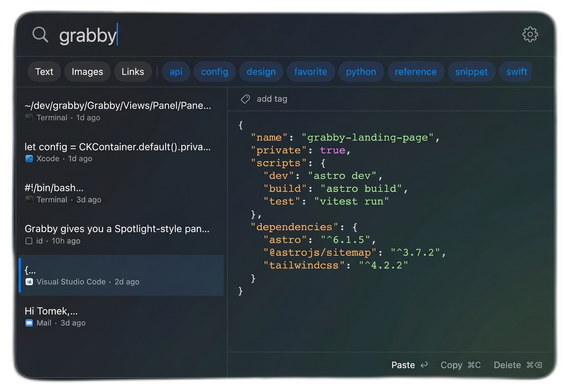Toggle the swift tag filter
Screen dimensions: 568x392
[x=516, y=72]
